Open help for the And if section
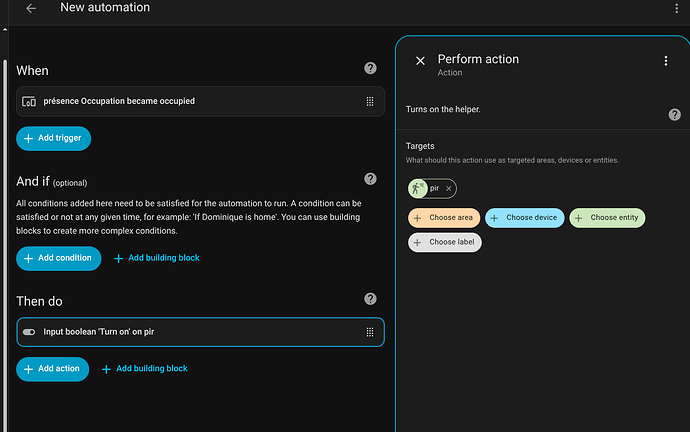This screenshot has width=690, height=432. tap(370, 179)
